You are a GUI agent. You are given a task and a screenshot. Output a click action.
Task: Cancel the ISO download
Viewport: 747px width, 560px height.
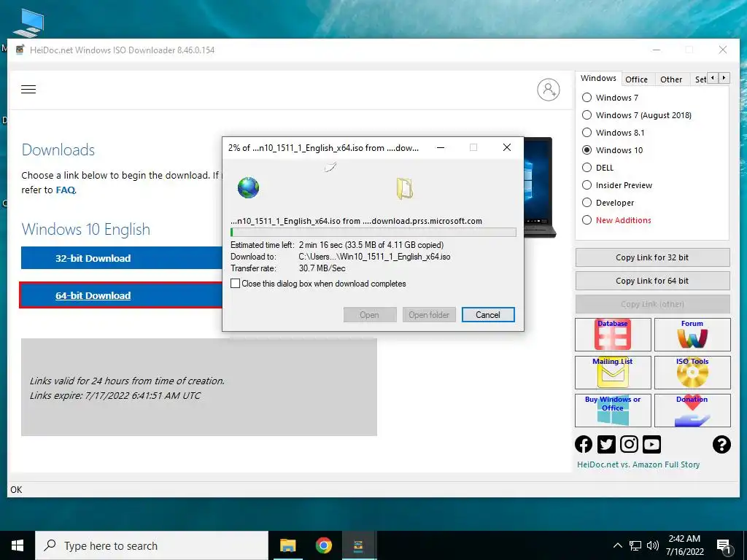(488, 315)
